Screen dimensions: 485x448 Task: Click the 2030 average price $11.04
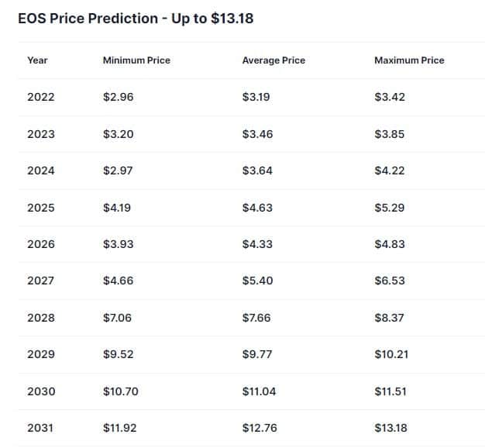(x=259, y=391)
